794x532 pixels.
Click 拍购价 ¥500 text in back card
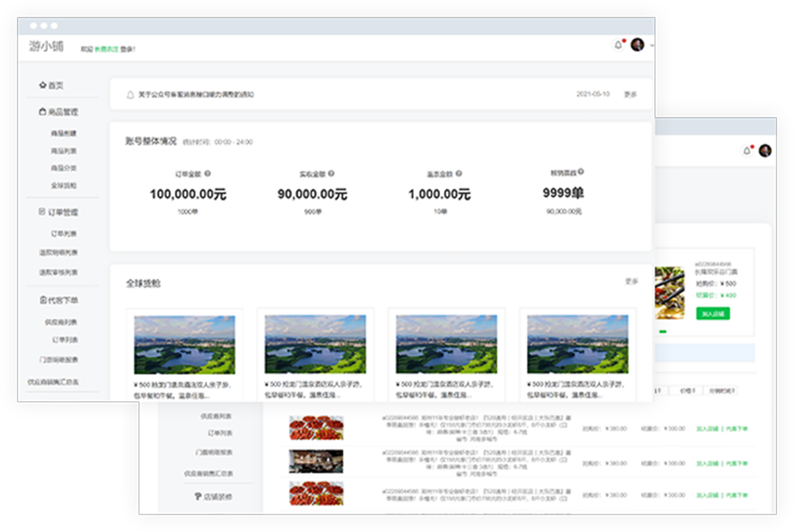click(x=716, y=284)
